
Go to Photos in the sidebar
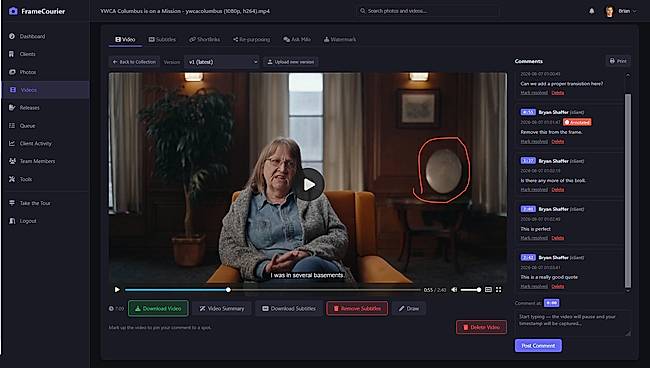point(45,72)
